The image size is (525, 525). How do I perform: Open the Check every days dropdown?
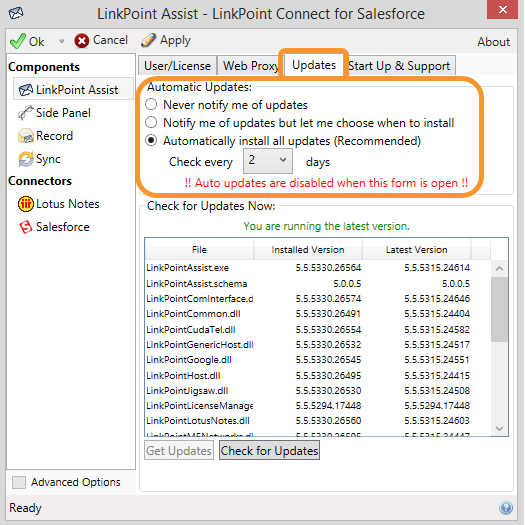coord(268,161)
